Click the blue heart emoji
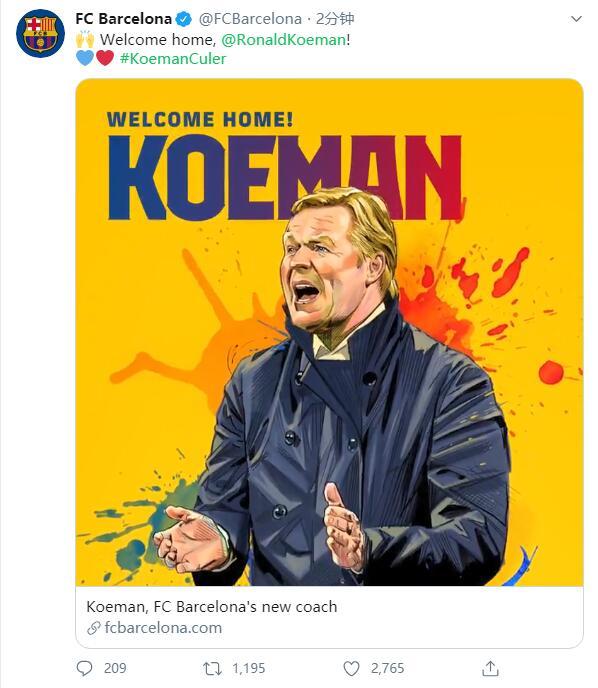Image resolution: width=598 pixels, height=688 pixels. tap(85, 58)
